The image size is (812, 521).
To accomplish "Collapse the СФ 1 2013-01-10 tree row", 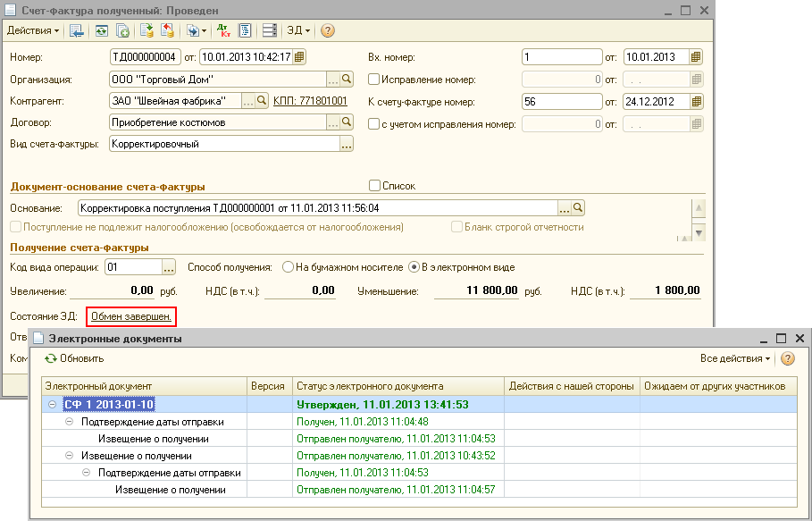I will [x=53, y=405].
